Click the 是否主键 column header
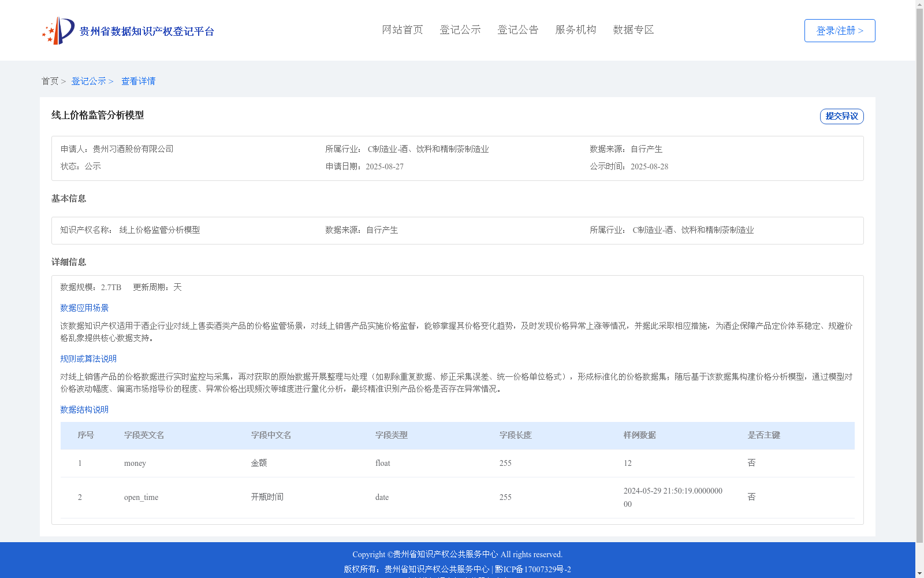This screenshot has height=578, width=924. click(x=764, y=435)
